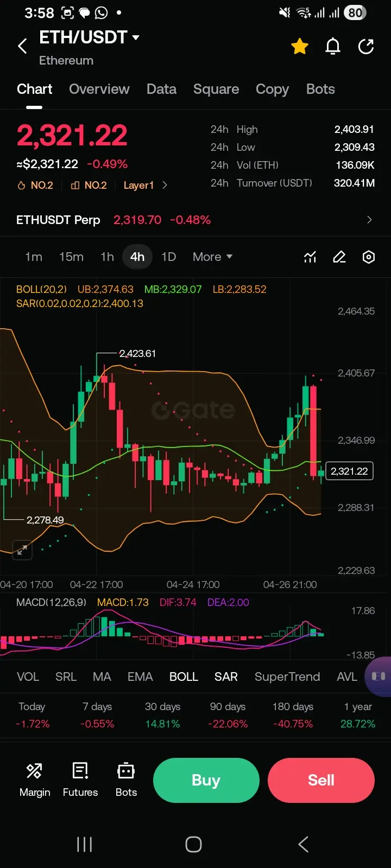The width and height of the screenshot is (391, 868).
Task: Tap the 90 days -22.06% performance
Action: (x=228, y=715)
